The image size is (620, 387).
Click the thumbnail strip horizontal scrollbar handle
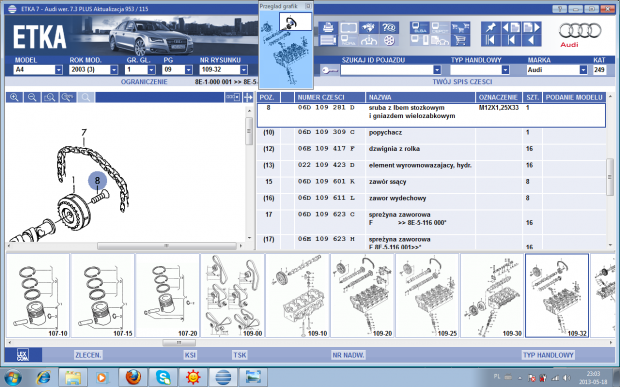coord(179,343)
